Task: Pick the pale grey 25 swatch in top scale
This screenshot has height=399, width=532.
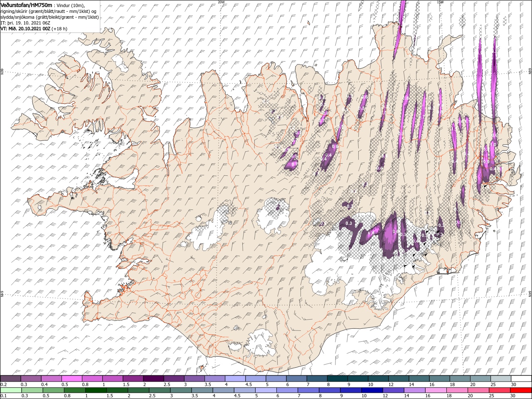Action: click(x=501, y=379)
